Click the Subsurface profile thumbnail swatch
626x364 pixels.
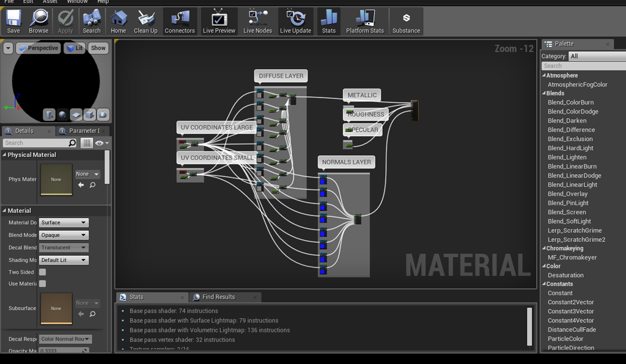pos(56,308)
